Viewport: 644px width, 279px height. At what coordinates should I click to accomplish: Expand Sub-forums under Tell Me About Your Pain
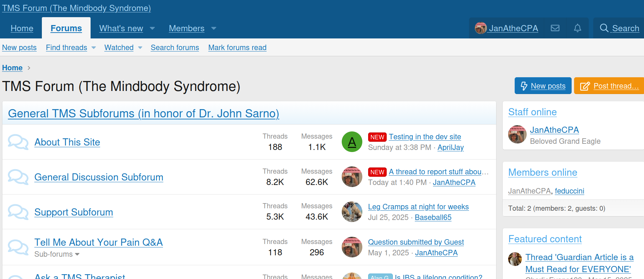coord(57,254)
